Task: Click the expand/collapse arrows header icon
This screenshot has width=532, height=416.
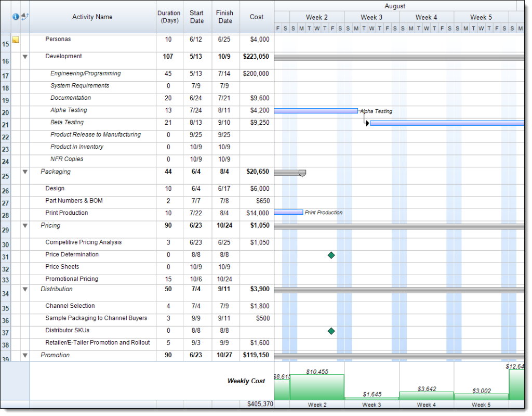Action: point(24,17)
